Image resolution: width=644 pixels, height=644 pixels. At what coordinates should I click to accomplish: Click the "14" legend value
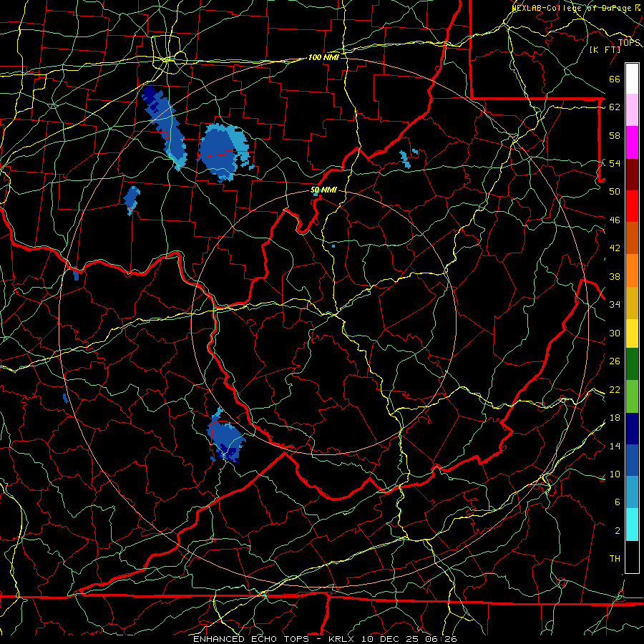(x=615, y=446)
